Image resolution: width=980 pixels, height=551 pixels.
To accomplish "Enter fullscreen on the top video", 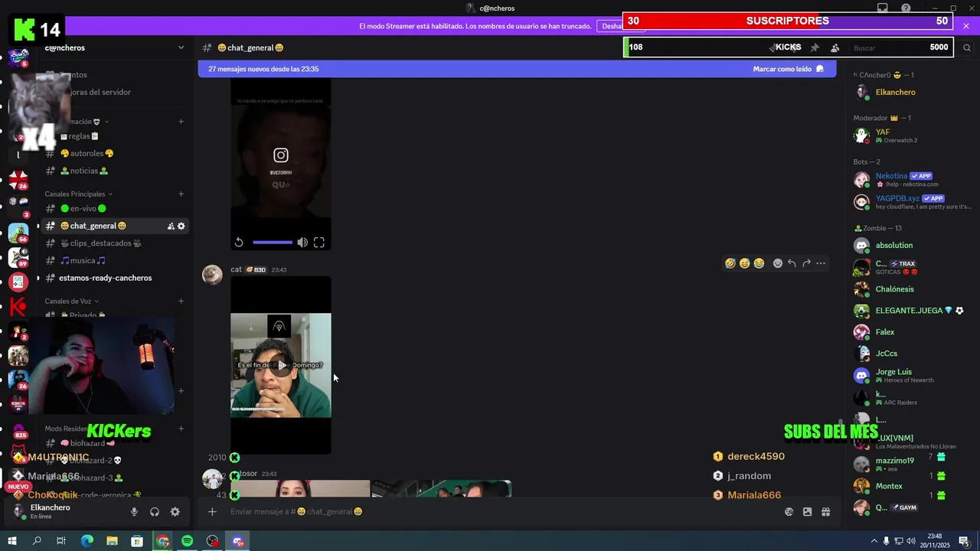I will coord(319,243).
